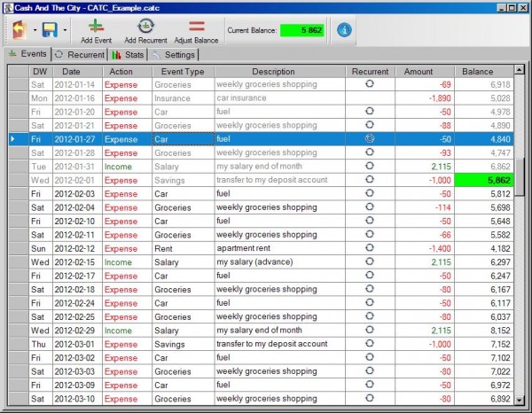
Task: Click the green Current Balance field
Action: point(303,30)
